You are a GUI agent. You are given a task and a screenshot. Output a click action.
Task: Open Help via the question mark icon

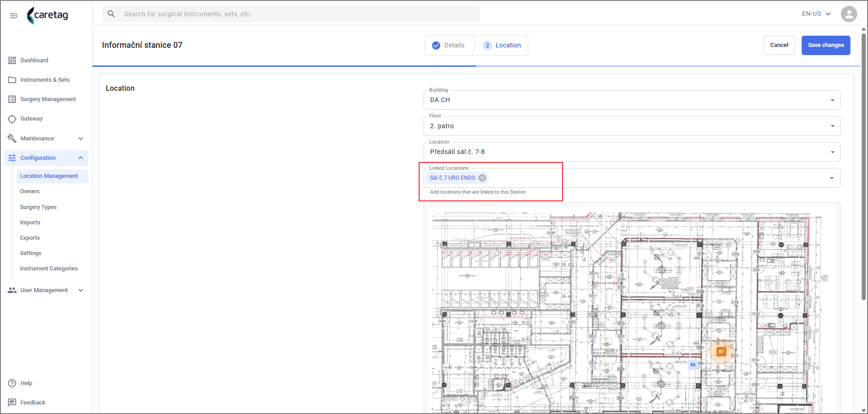(x=12, y=383)
